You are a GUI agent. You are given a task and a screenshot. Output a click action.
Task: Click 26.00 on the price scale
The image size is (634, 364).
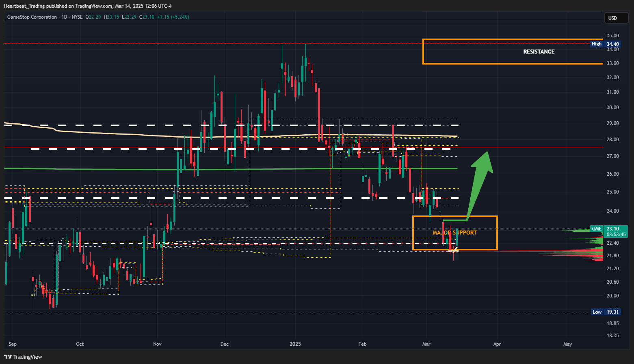coord(612,174)
